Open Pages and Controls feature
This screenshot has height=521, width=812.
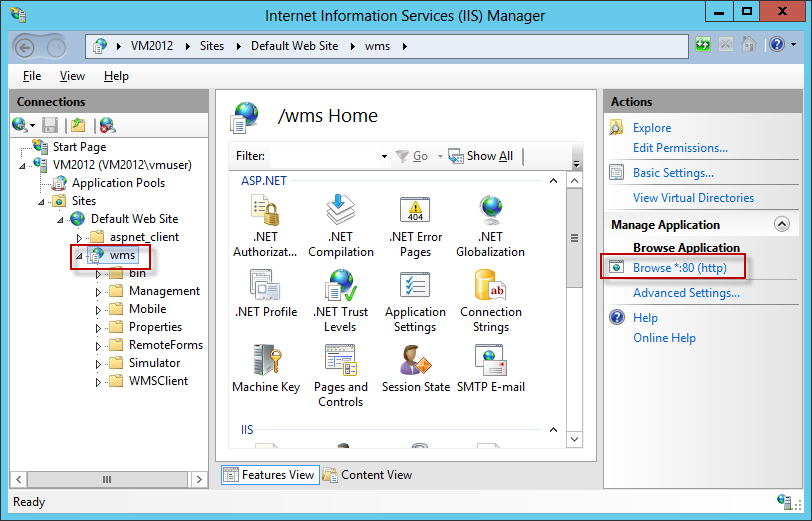click(x=340, y=360)
